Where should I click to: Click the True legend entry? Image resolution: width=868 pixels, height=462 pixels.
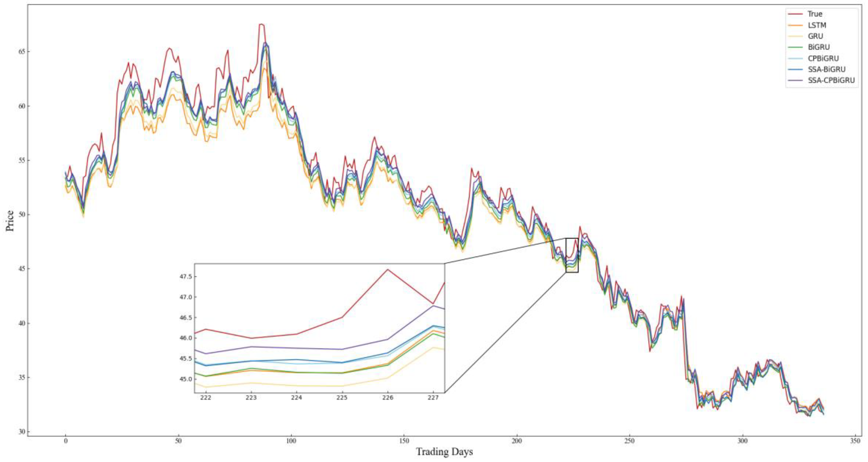815,14
